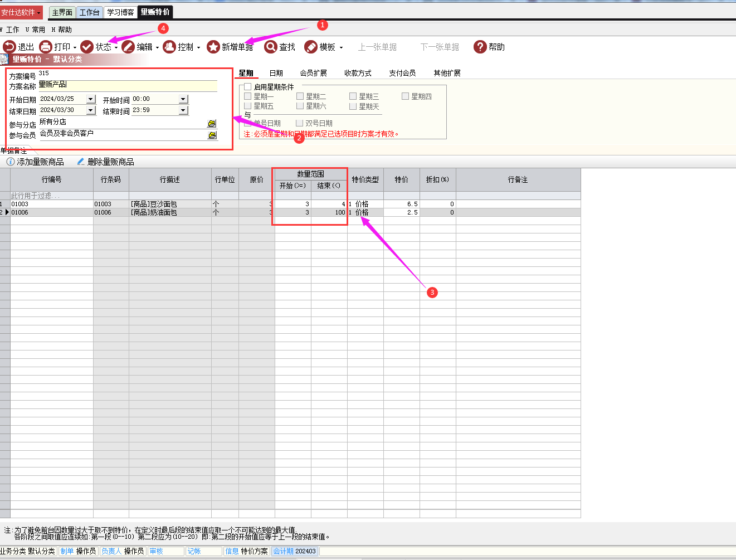The width and height of the screenshot is (736, 560).
Task: Check the 星期五 checkbox
Action: pos(247,106)
